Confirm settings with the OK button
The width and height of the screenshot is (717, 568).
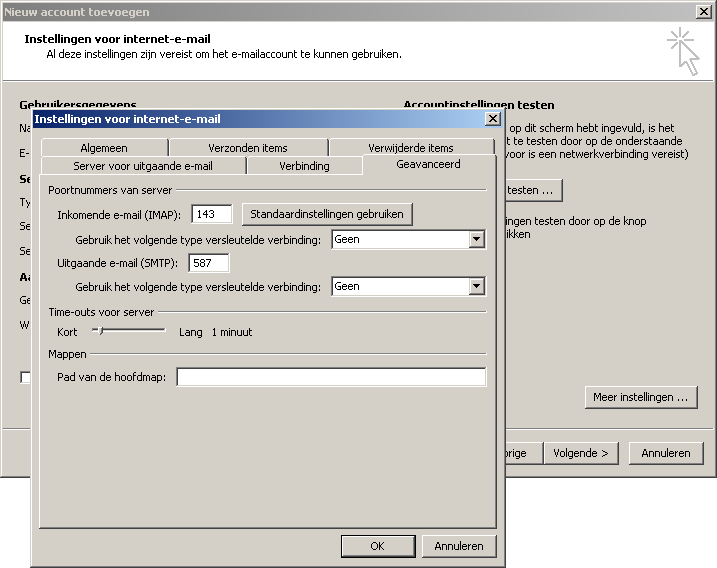[x=377, y=546]
